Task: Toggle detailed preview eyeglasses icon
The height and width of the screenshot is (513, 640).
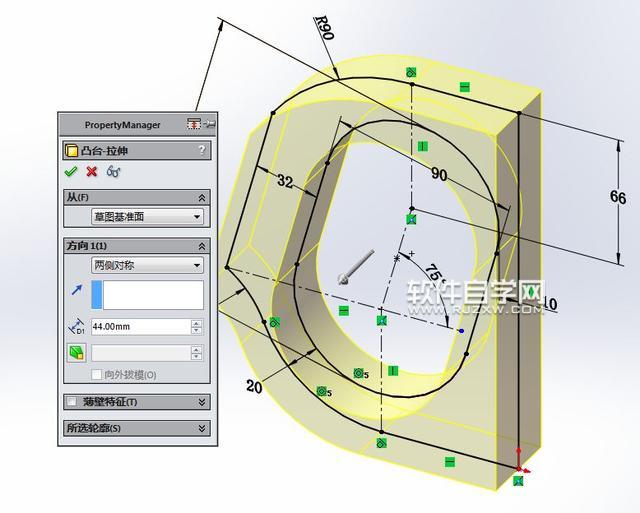Action: pyautogui.click(x=113, y=172)
